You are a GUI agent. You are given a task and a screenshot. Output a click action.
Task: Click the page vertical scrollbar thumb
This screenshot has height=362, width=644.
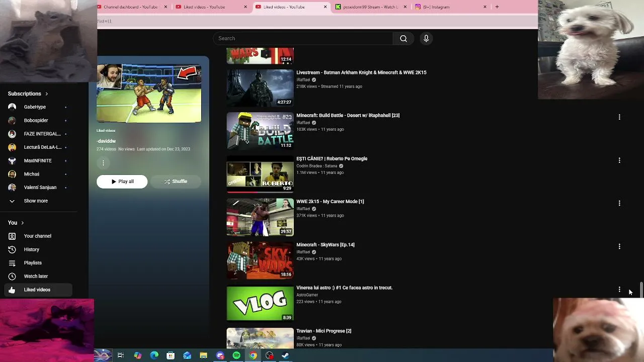click(x=641, y=290)
